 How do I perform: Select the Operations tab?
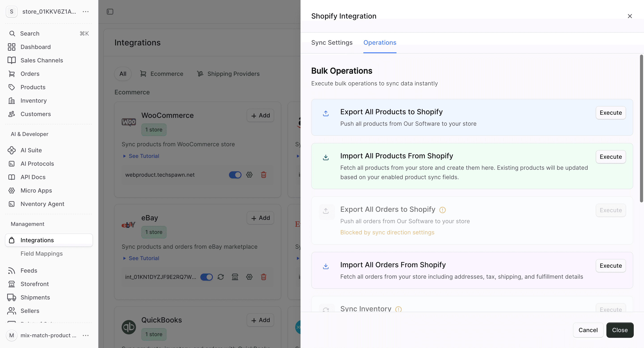pyautogui.click(x=380, y=43)
